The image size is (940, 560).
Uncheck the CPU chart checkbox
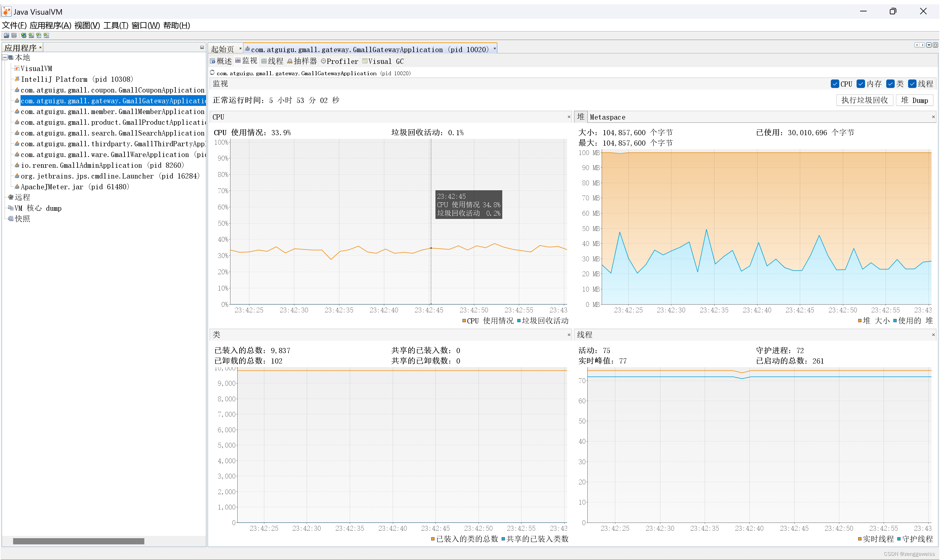click(x=835, y=84)
